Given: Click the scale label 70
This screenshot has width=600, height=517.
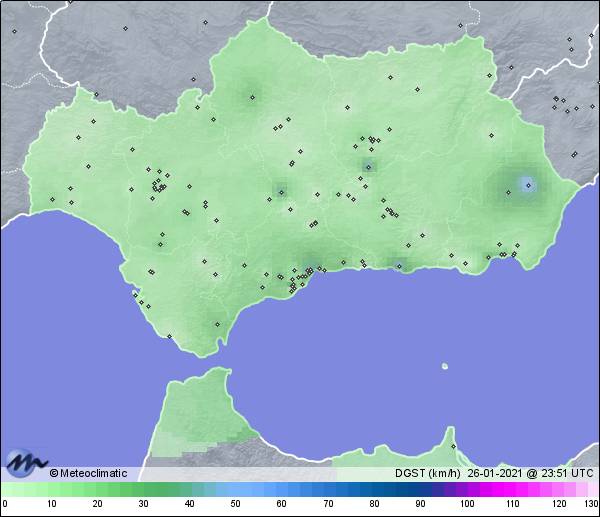Looking at the screenshot, I should pos(328,504).
